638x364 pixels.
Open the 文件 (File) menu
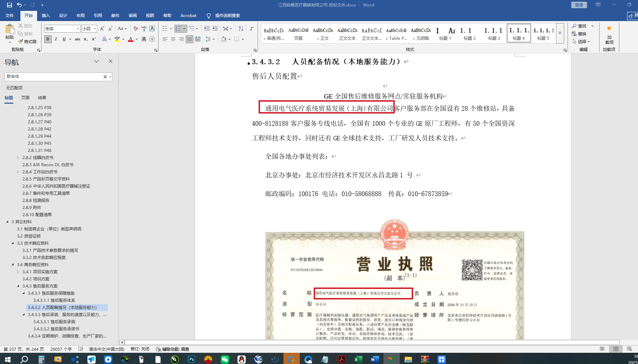coord(10,16)
